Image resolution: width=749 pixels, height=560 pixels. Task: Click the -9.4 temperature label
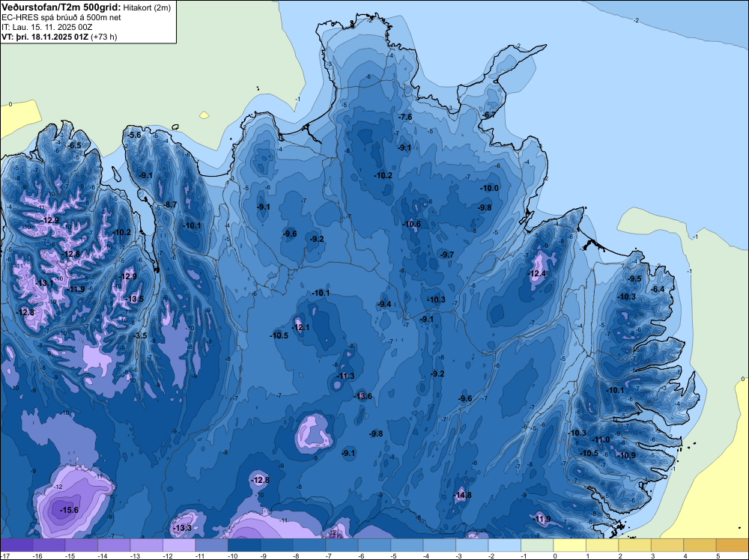coord(384,304)
